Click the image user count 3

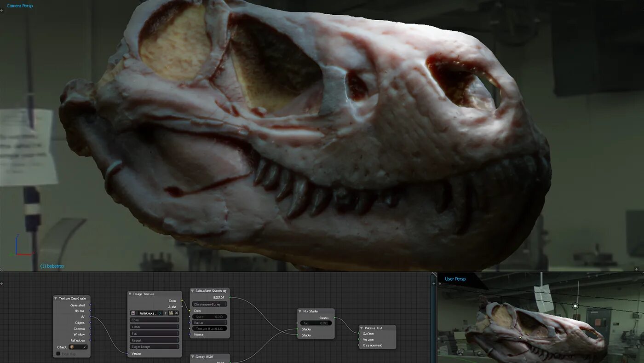[160, 313]
